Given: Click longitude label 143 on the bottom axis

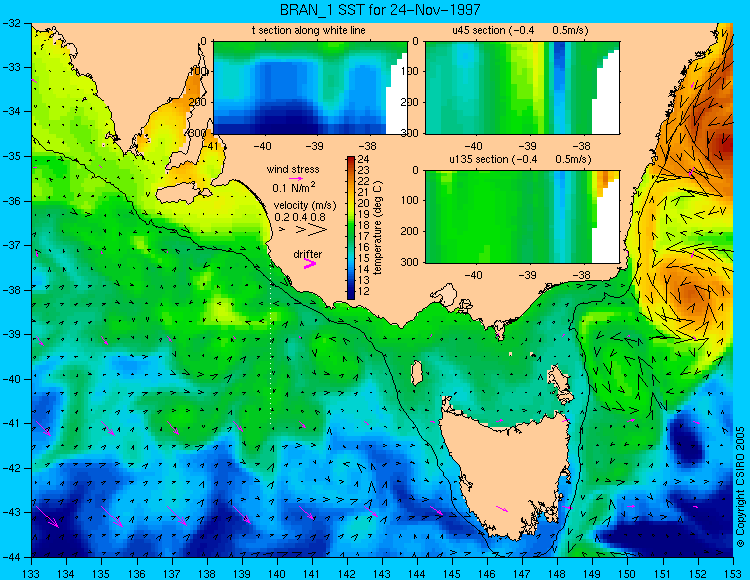Looking at the screenshot, I should pyautogui.click(x=382, y=573).
